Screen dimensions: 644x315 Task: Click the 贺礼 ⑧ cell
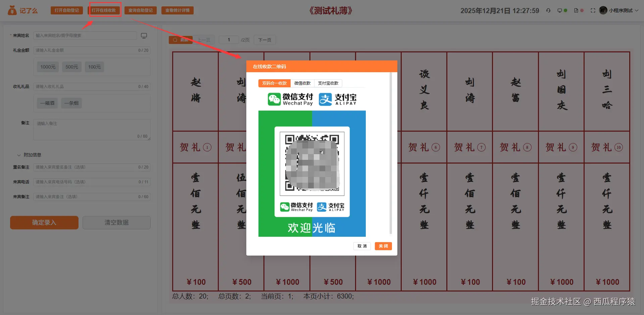[x=515, y=147]
